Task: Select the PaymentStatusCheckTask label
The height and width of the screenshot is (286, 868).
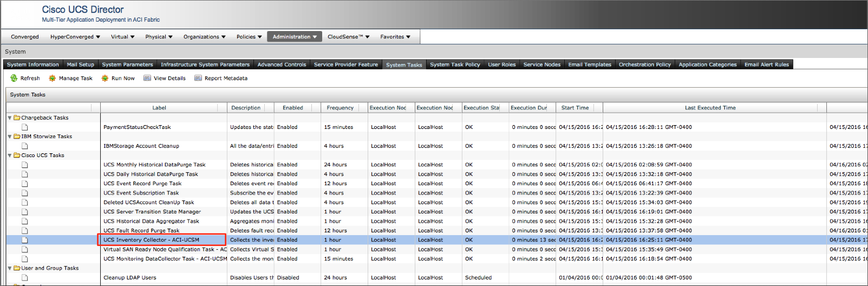Action: pyautogui.click(x=137, y=127)
